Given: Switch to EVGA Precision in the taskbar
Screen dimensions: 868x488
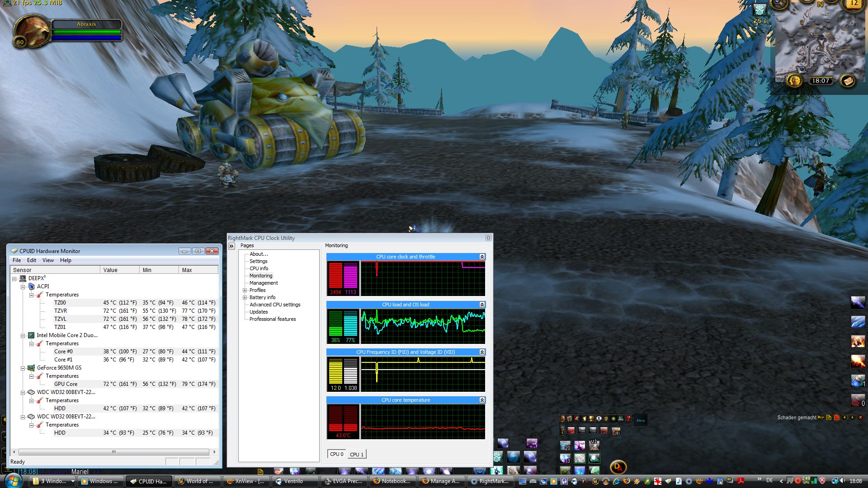Looking at the screenshot, I should (x=344, y=481).
